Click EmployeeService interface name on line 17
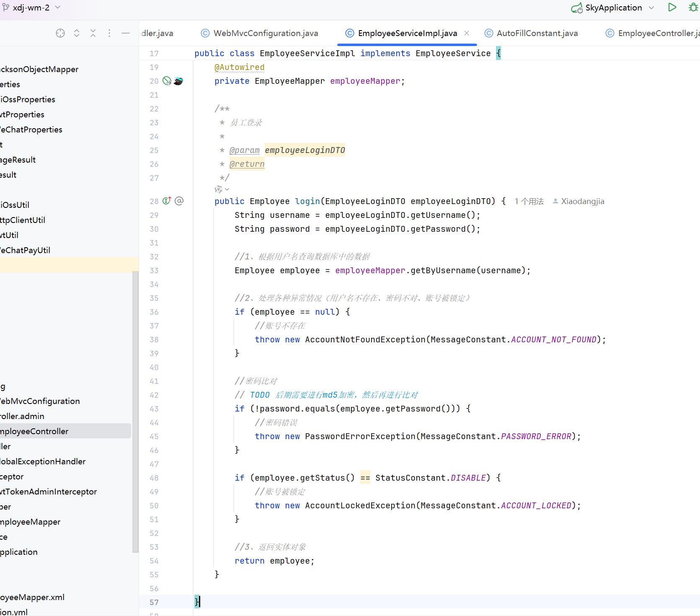The height and width of the screenshot is (616, 700). pyautogui.click(x=453, y=53)
